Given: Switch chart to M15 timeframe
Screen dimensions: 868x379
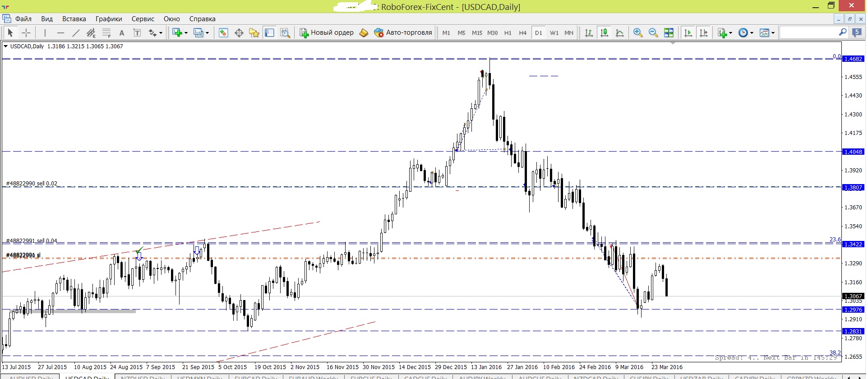Looking at the screenshot, I should (x=477, y=32).
